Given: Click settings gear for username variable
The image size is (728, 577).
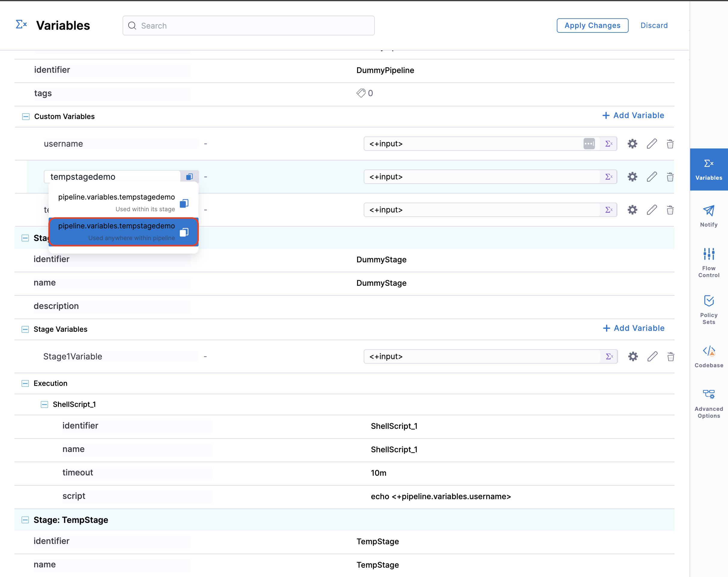Looking at the screenshot, I should (632, 144).
